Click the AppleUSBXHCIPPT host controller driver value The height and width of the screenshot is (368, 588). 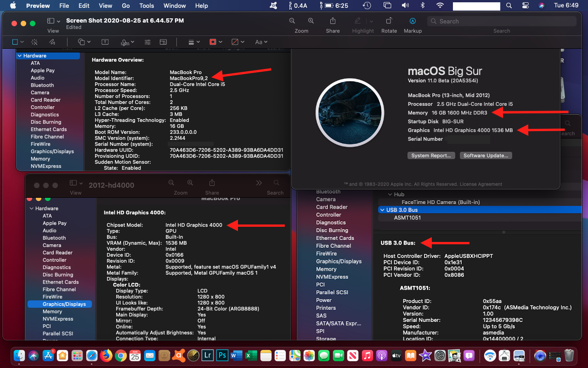coord(469,256)
